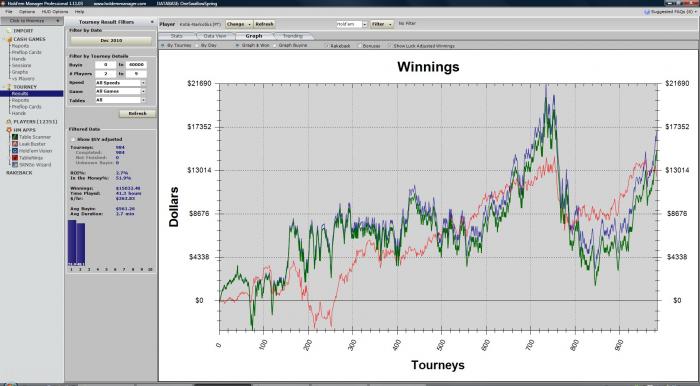Select Graph $ Won radio option
Image resolution: width=700 pixels, height=386 pixels.
tap(238, 46)
